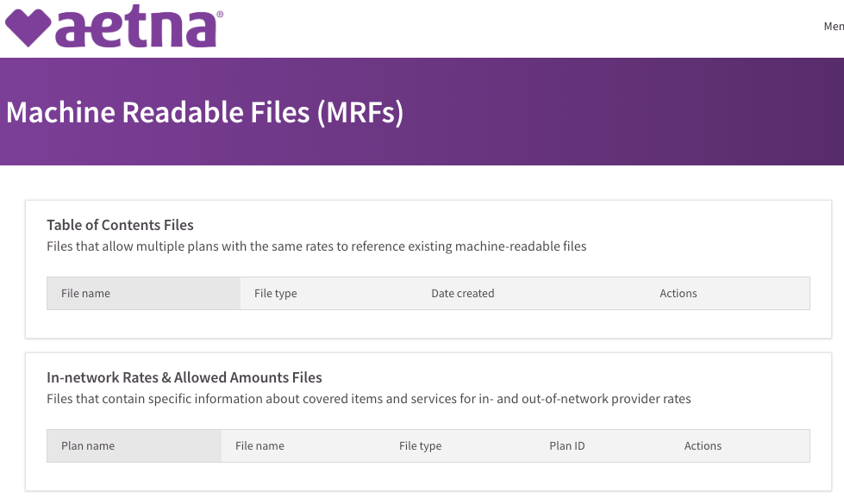Click File type header in In-network Rates table
Image resolution: width=844 pixels, height=504 pixels.
(420, 446)
